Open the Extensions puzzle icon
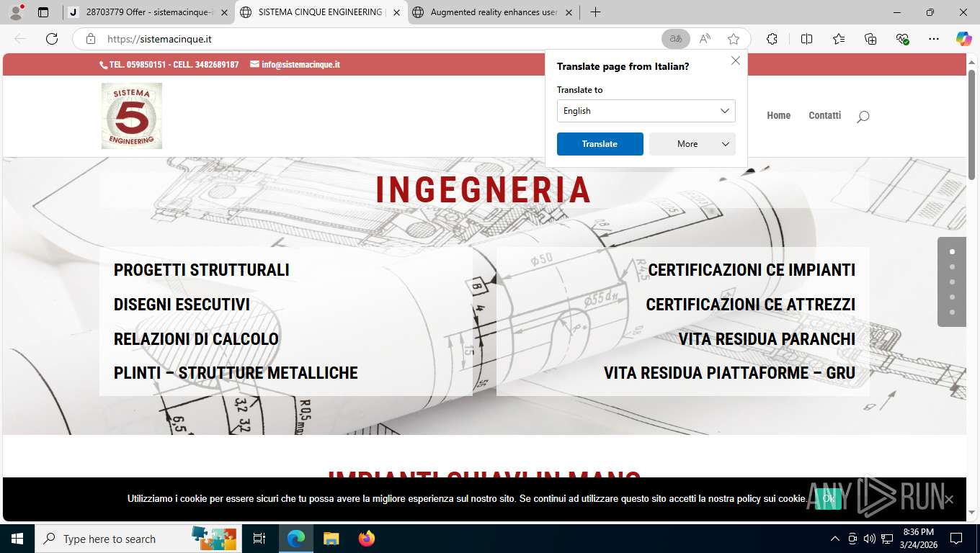This screenshot has width=980, height=553. click(772, 39)
